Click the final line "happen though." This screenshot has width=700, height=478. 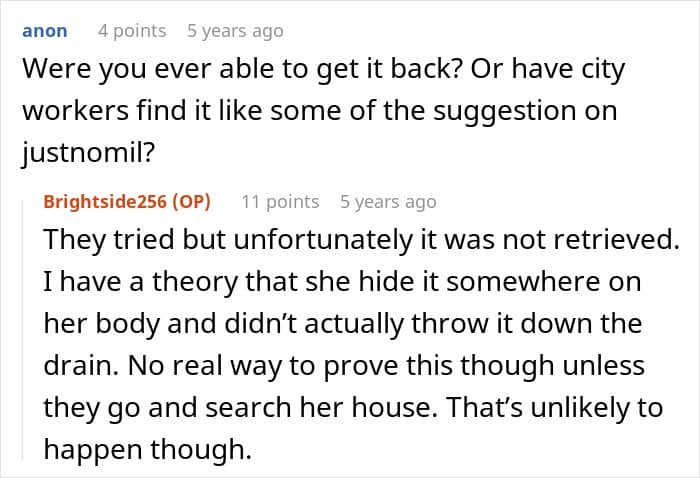tap(144, 449)
